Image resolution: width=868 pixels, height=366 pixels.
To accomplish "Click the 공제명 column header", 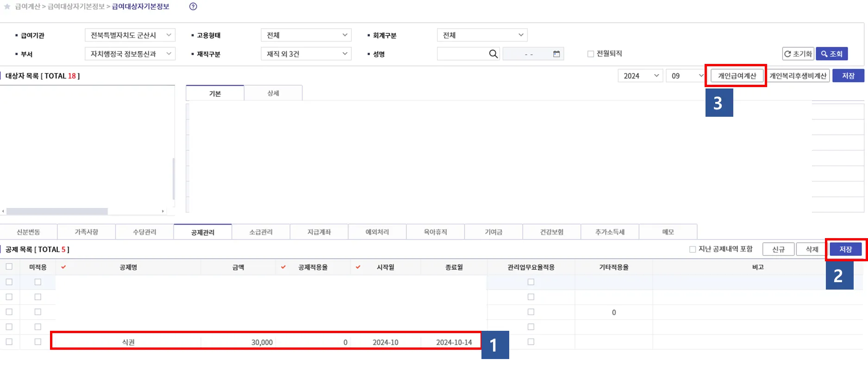I will click(128, 267).
